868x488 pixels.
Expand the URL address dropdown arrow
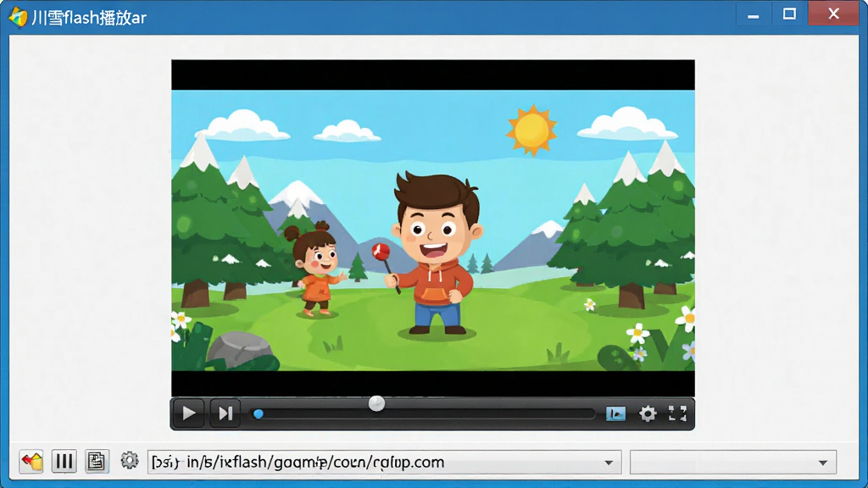tap(609, 463)
